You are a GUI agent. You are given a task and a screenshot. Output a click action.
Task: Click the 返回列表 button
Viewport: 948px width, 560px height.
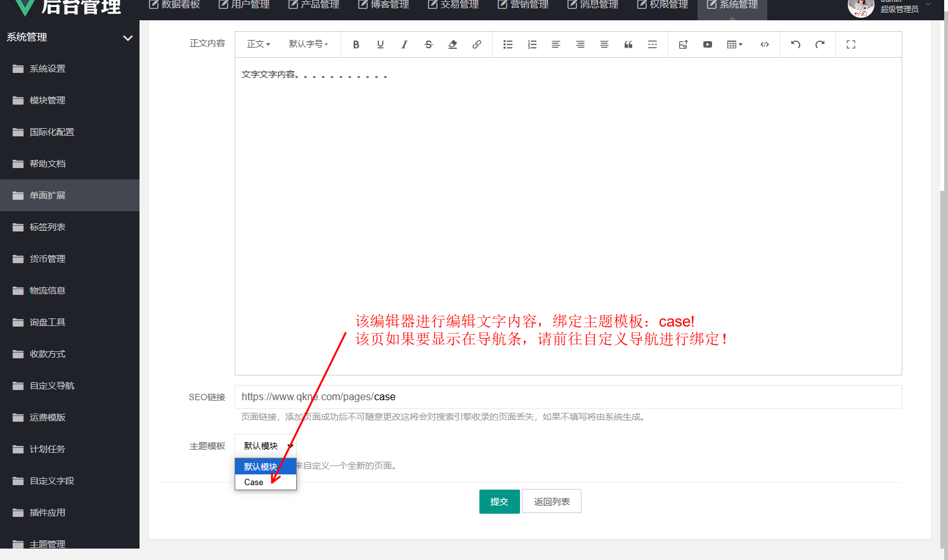point(552,502)
